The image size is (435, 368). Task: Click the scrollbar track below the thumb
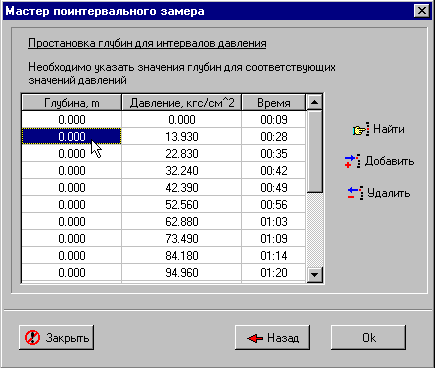(314, 230)
